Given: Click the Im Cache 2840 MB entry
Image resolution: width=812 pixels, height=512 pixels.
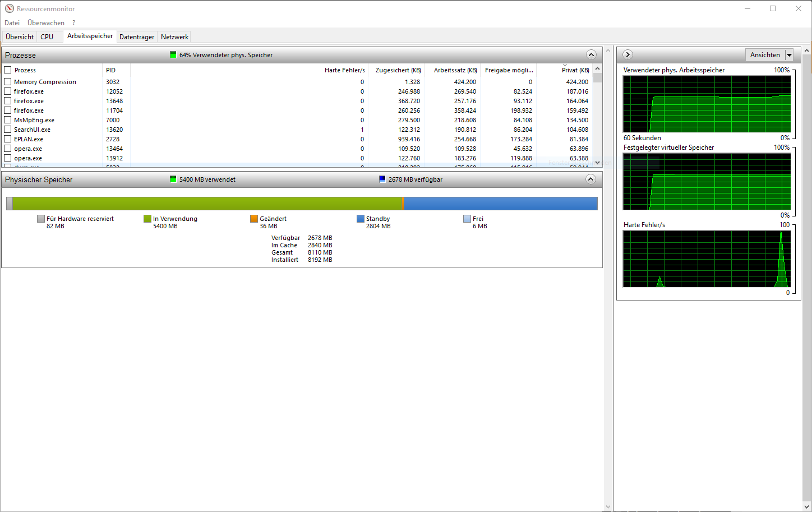Looking at the screenshot, I should pos(302,245).
